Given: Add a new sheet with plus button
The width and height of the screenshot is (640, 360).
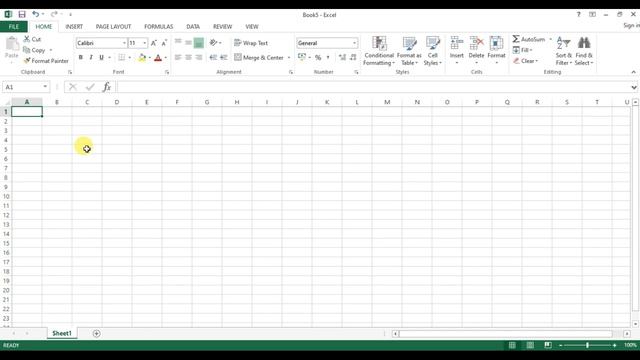Looking at the screenshot, I should click(96, 333).
